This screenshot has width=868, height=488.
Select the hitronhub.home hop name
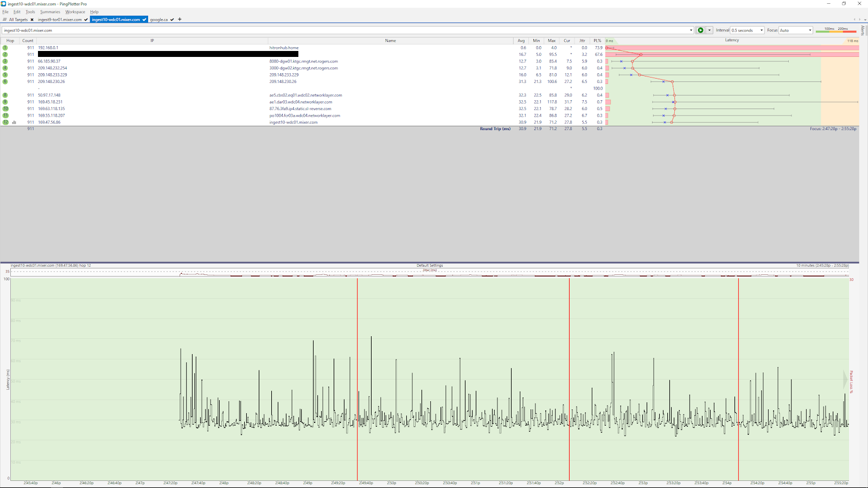284,48
